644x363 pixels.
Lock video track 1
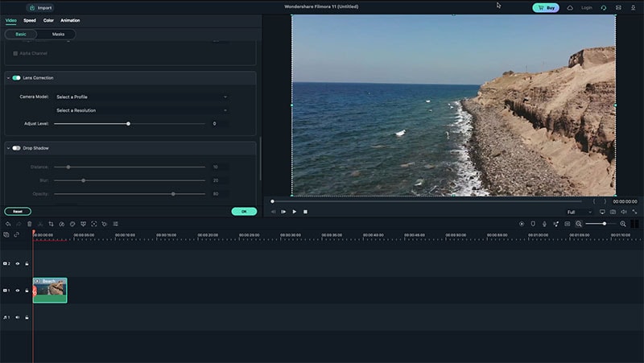pyautogui.click(x=27, y=291)
